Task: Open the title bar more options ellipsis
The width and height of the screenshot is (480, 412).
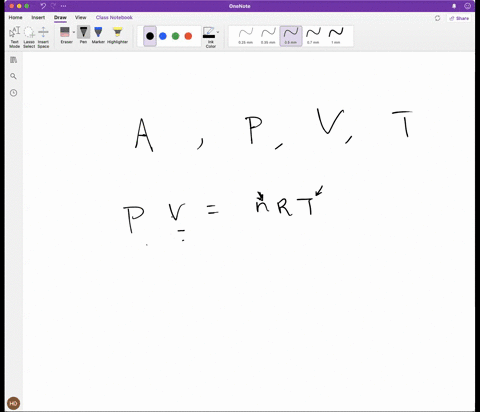Action: click(63, 6)
